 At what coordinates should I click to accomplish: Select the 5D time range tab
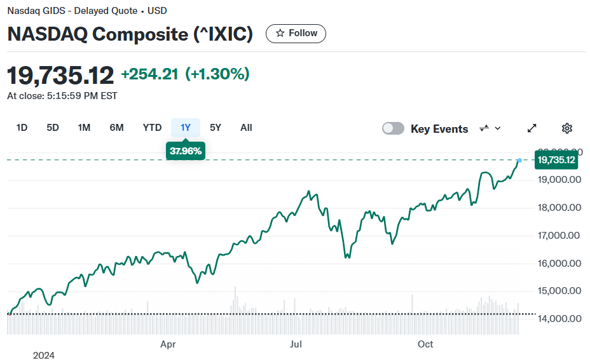[53, 128]
